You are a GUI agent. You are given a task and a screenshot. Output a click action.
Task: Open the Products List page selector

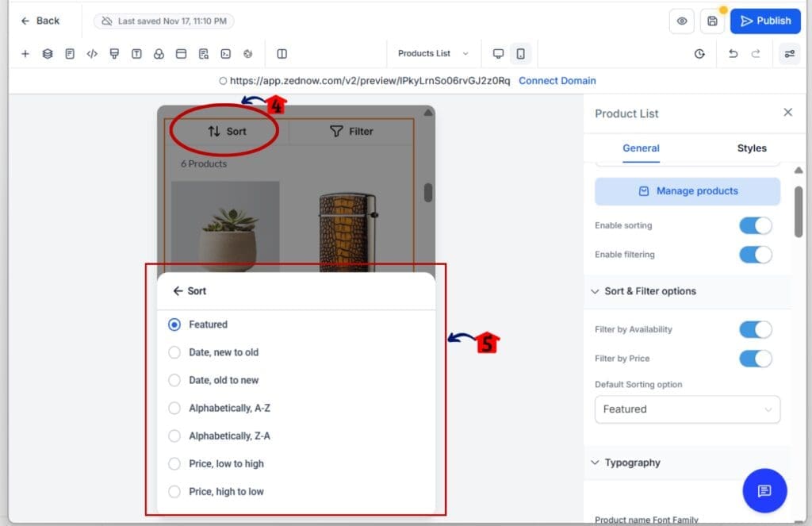click(x=433, y=53)
